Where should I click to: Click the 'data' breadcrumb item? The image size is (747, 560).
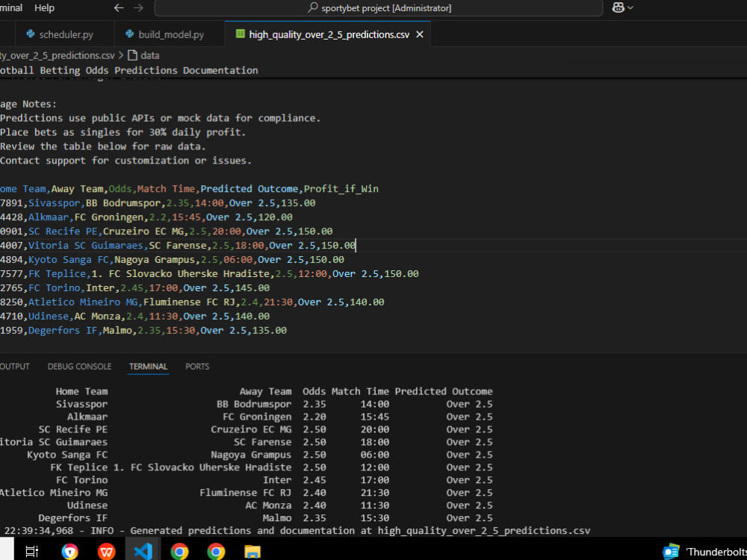click(x=143, y=55)
